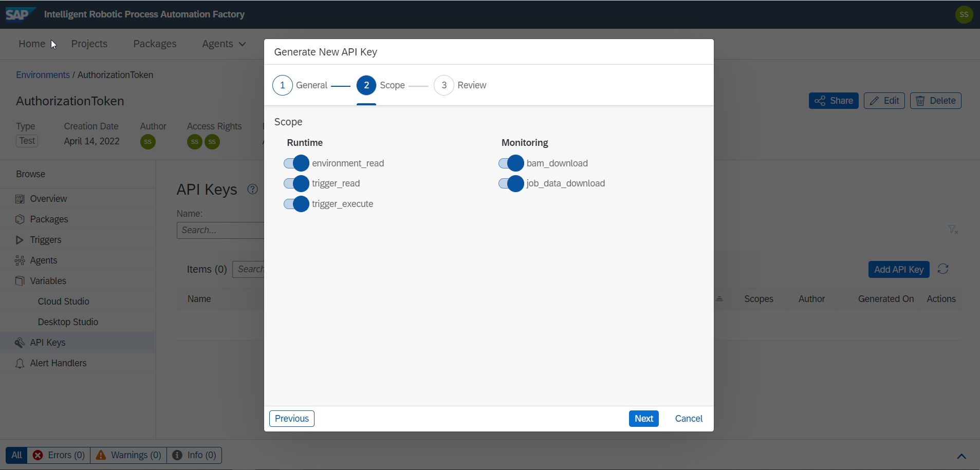980x470 pixels.
Task: Click the second Access Rights avatar
Action: (212, 142)
